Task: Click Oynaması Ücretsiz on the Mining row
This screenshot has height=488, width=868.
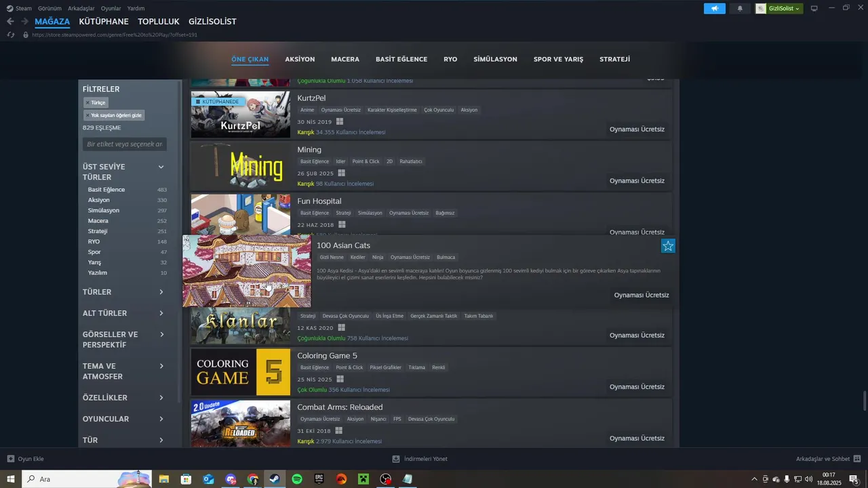Action: pos(637,181)
